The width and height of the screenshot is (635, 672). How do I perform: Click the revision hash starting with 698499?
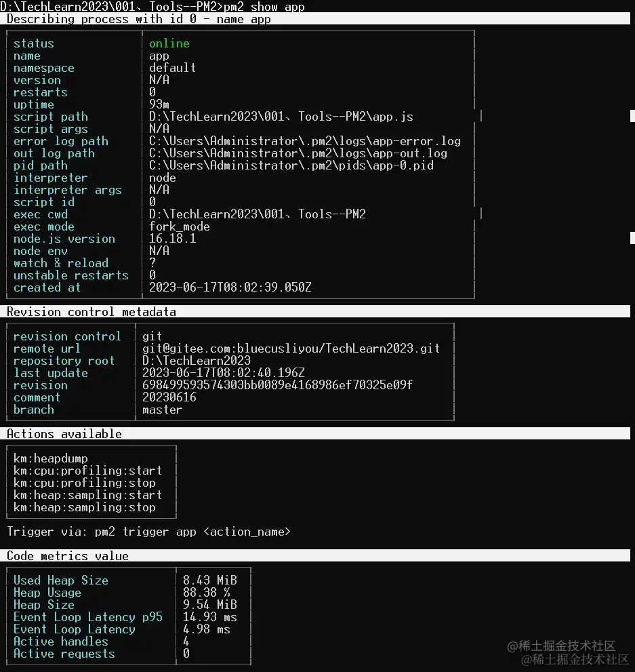277,385
